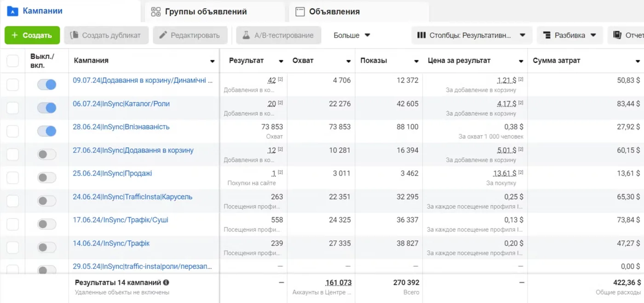The height and width of the screenshot is (303, 644).
Task: Click the A/B-тестирование flask icon
Action: tap(246, 35)
